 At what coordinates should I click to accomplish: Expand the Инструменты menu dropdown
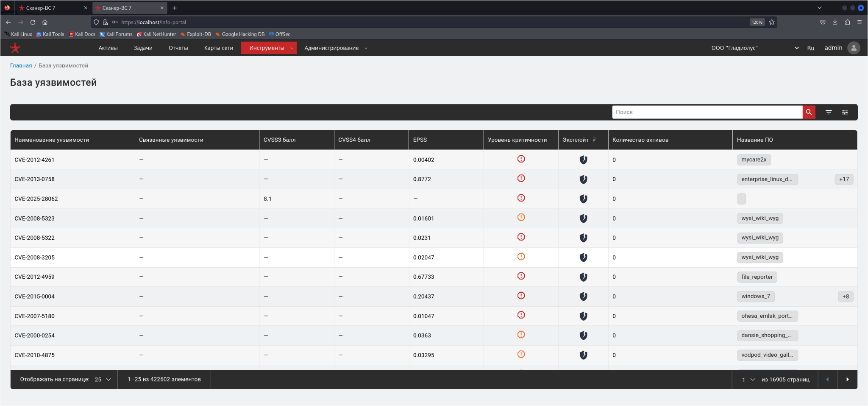(x=292, y=48)
